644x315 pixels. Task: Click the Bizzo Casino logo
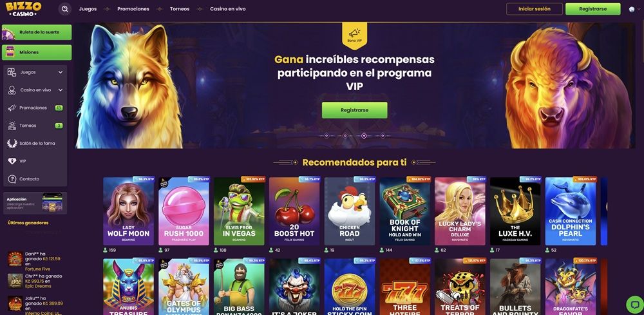23,8
